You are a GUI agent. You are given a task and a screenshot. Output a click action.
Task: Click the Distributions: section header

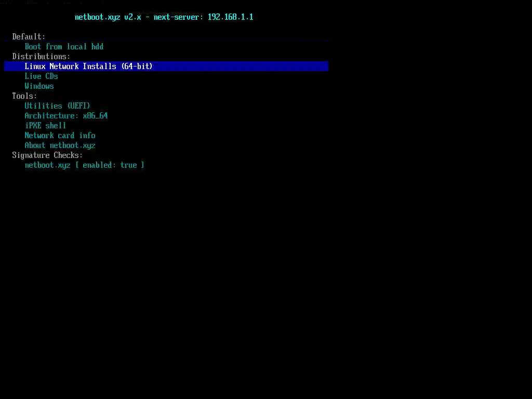coord(41,56)
